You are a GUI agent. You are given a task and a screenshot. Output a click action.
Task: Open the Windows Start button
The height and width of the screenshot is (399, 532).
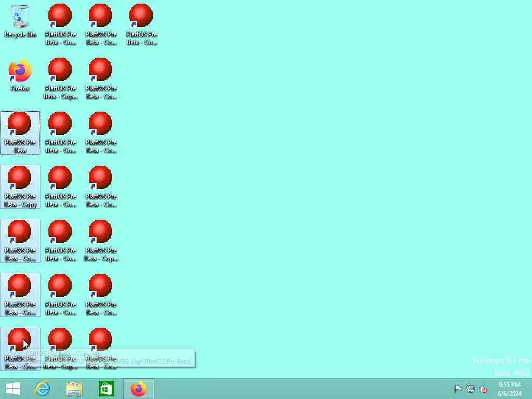13,389
